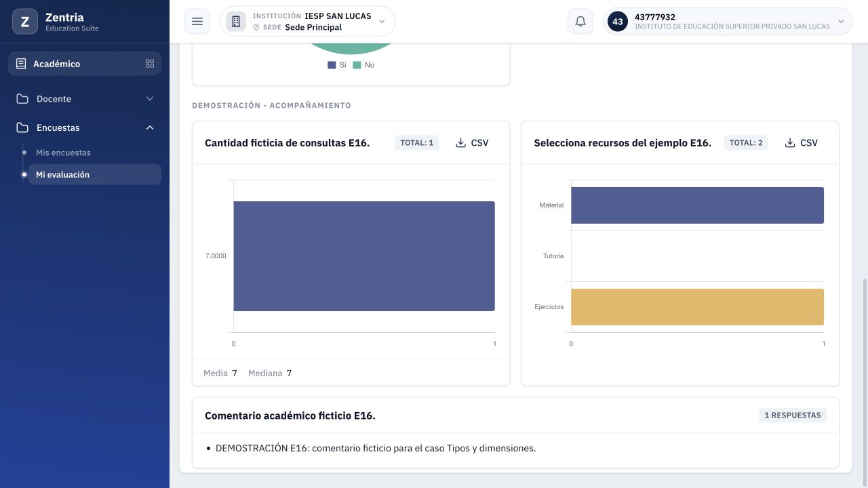
Task: Click the Zentria Z logo icon
Action: point(25,22)
